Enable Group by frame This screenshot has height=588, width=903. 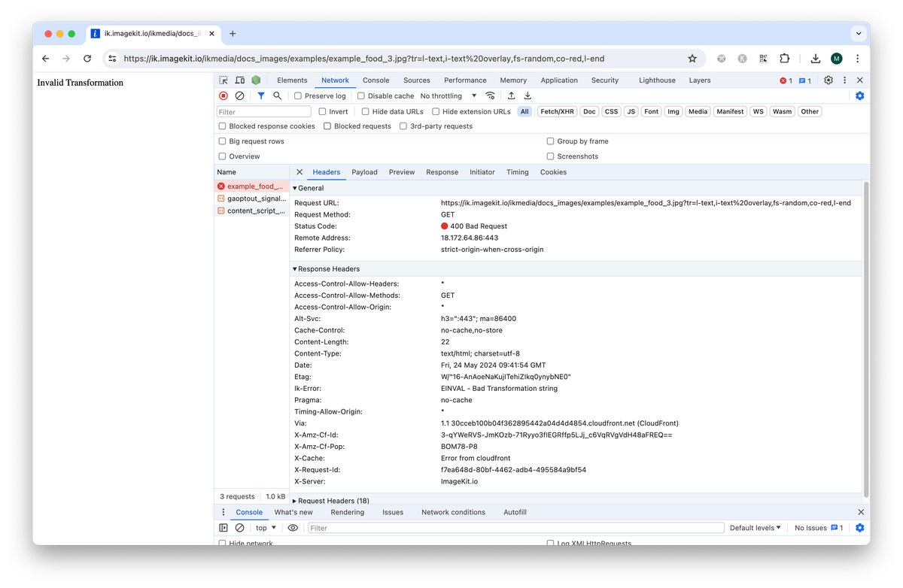click(551, 141)
